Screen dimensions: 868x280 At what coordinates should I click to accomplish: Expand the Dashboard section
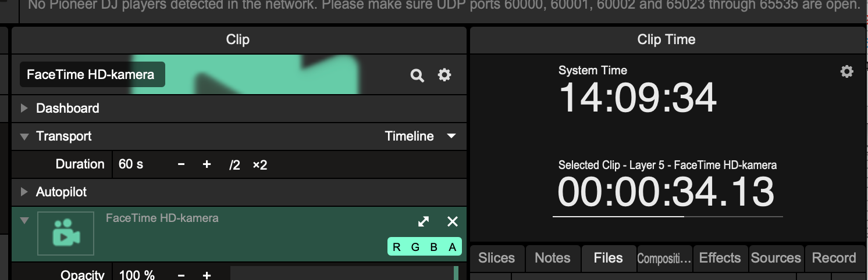(24, 109)
